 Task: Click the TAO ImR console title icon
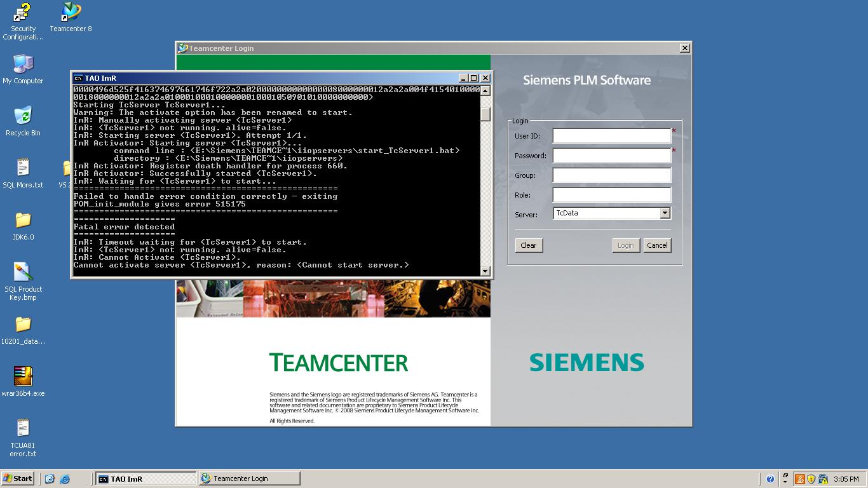point(78,78)
